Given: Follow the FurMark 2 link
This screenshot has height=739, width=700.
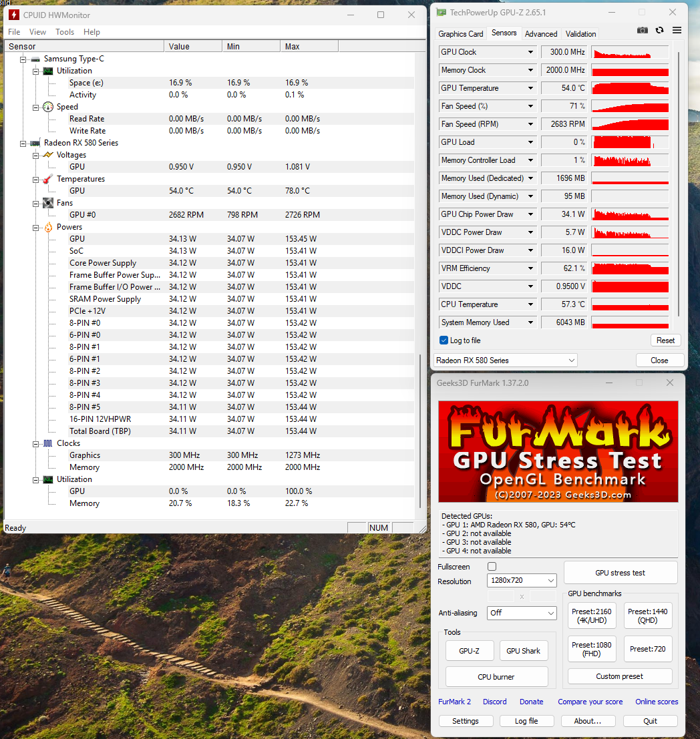Looking at the screenshot, I should (454, 702).
